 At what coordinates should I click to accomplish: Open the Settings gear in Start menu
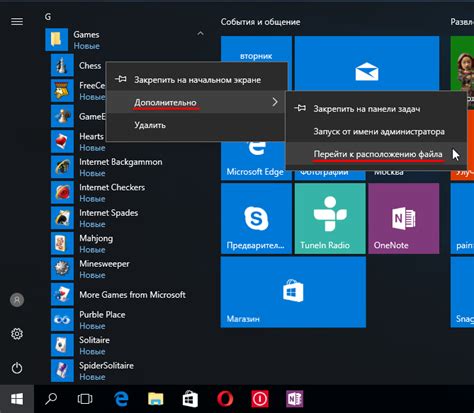17,334
